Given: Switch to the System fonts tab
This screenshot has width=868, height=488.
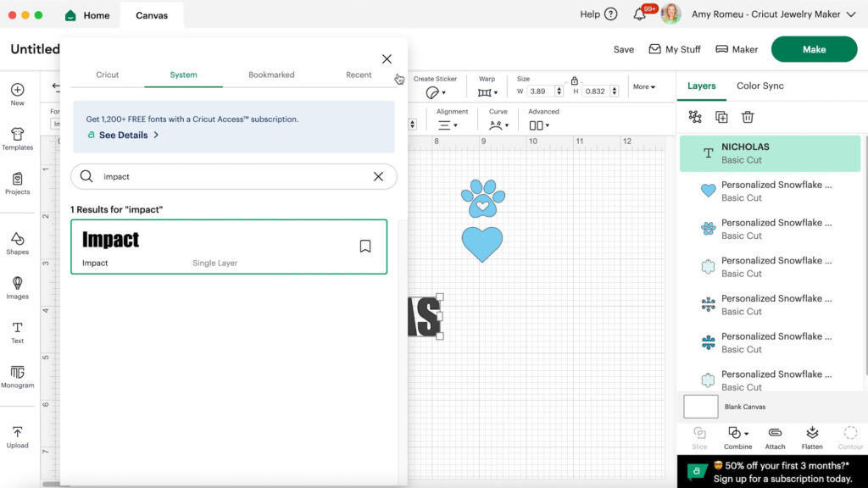Looking at the screenshot, I should [x=183, y=75].
